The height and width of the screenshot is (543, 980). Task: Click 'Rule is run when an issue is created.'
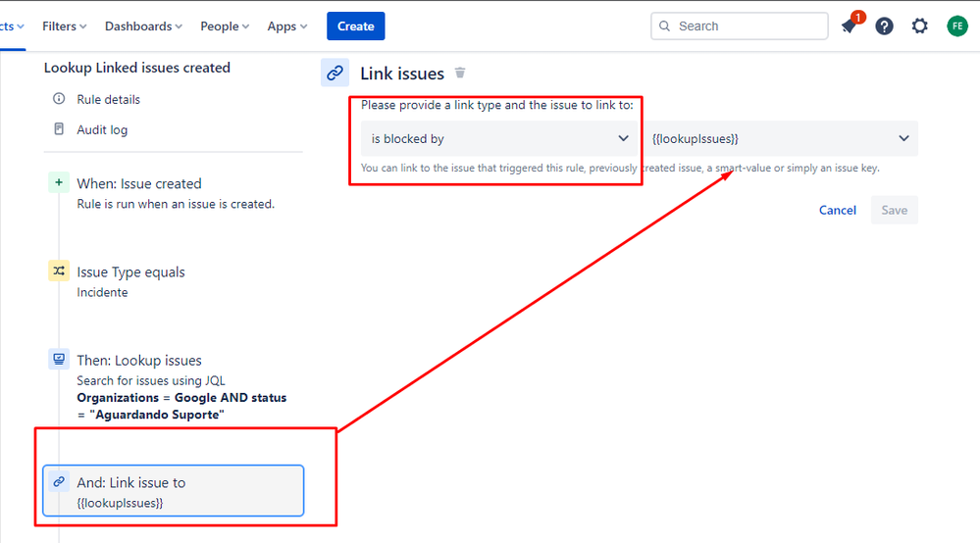[176, 204]
